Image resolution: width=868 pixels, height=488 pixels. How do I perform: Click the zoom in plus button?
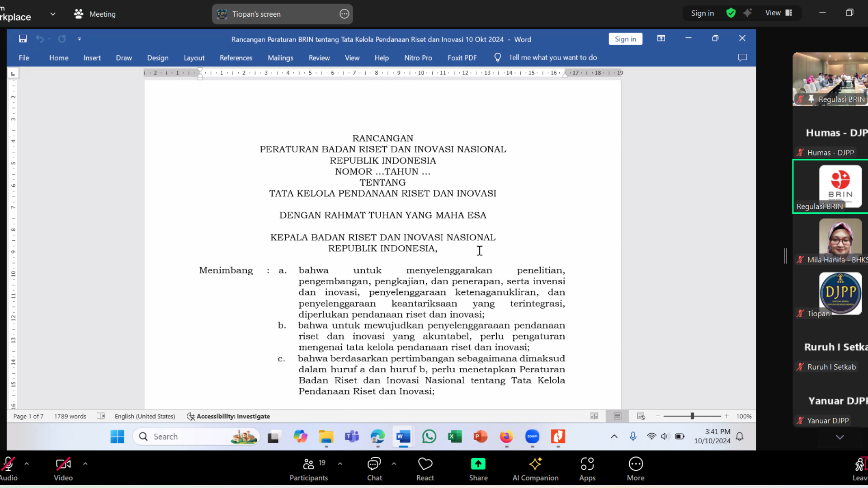pos(726,416)
